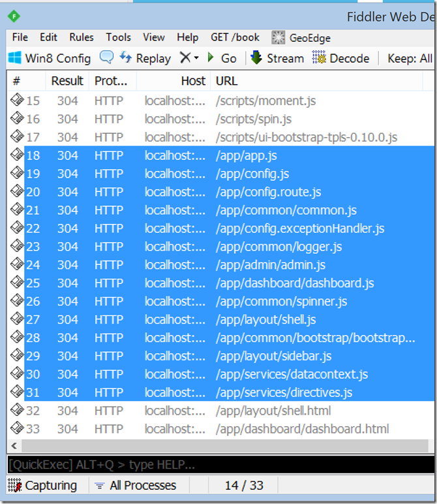
Task: Select the /app/common/spinner.js session
Action: pos(221,301)
